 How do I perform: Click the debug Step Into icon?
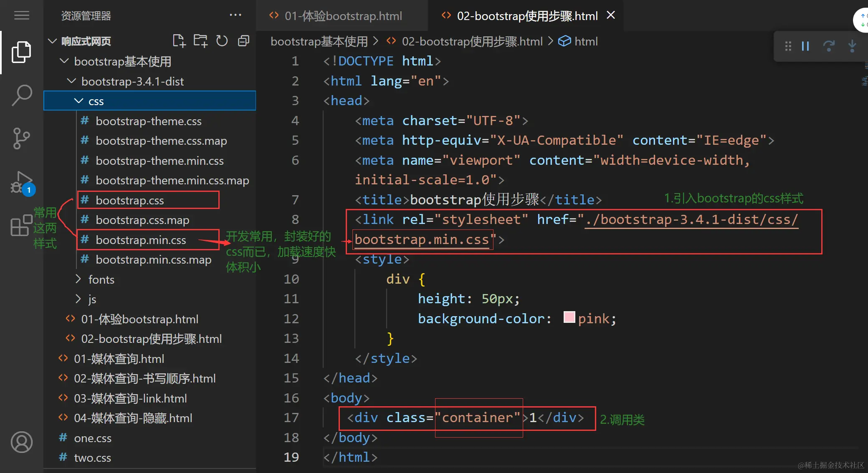(852, 46)
